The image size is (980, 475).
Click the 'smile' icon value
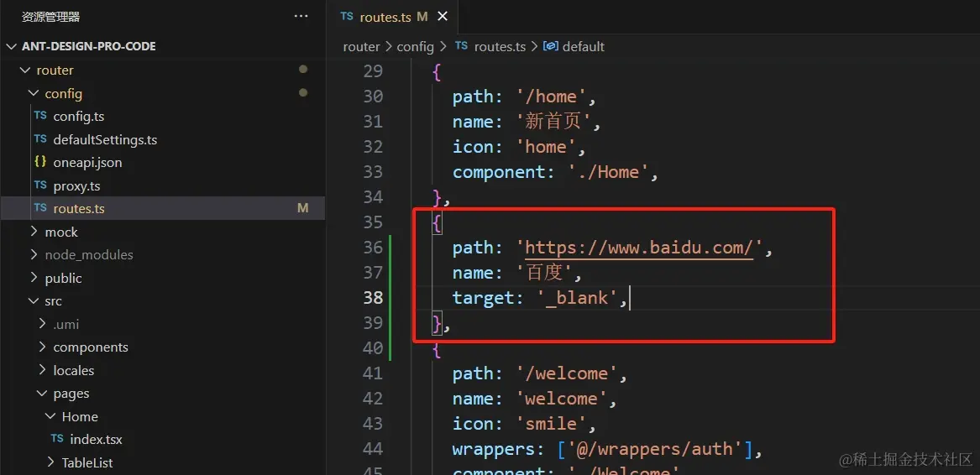[551, 425]
